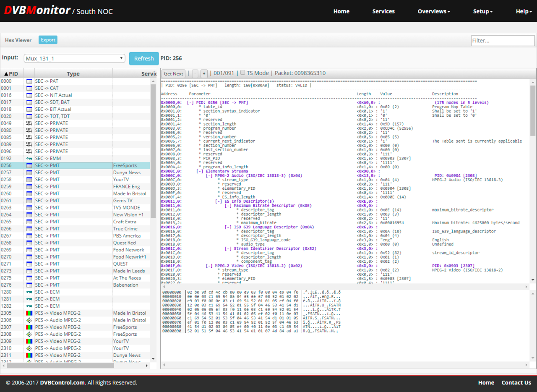Click the minus button beside Get Next
Image resolution: width=537 pixels, height=392 pixels.
pos(195,73)
